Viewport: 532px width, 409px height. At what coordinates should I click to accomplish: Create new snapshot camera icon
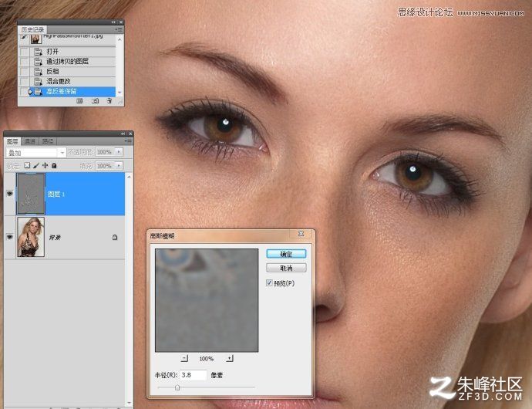point(96,101)
